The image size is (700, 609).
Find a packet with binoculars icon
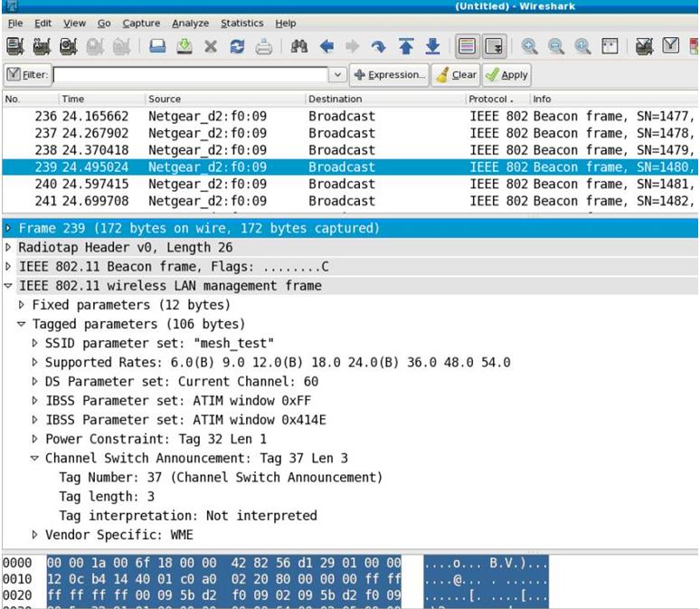299,46
